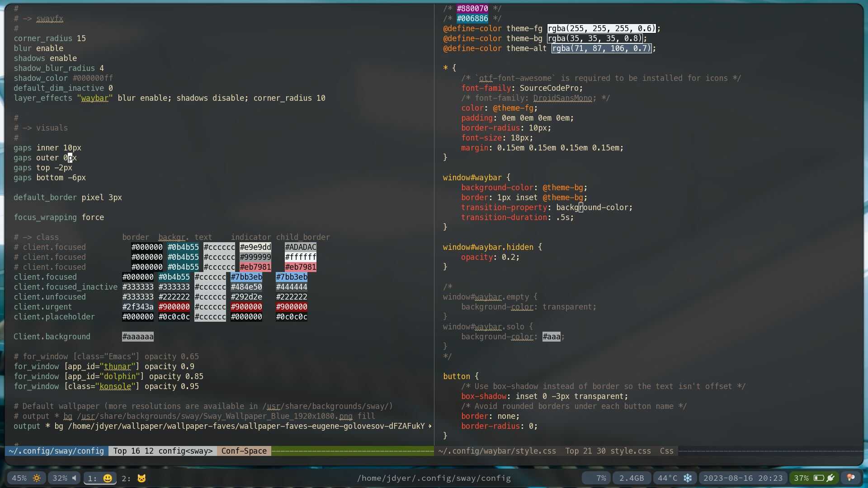Select the ~/.config/waybar/style.css modeline path

click(497, 451)
